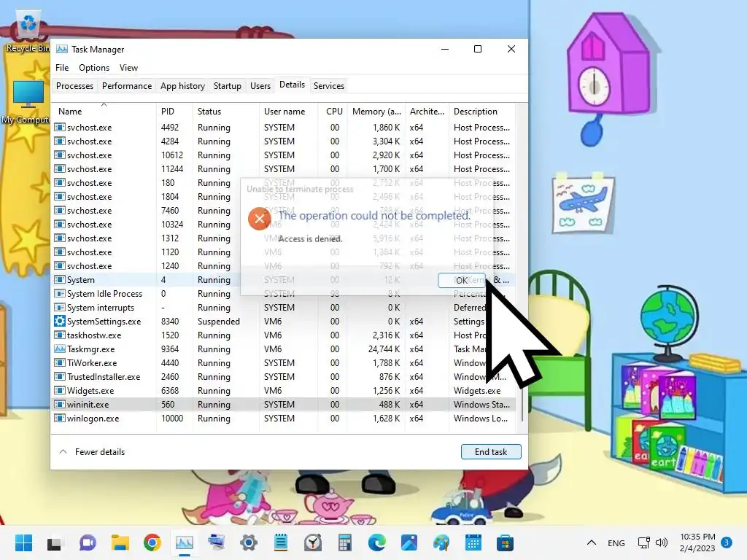
Task: Switch to the App history tab
Action: click(x=182, y=86)
